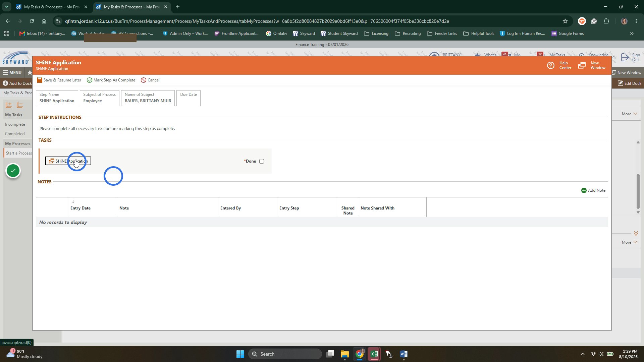The width and height of the screenshot is (644, 362).
Task: Go to browser home page
Action: (44, 21)
